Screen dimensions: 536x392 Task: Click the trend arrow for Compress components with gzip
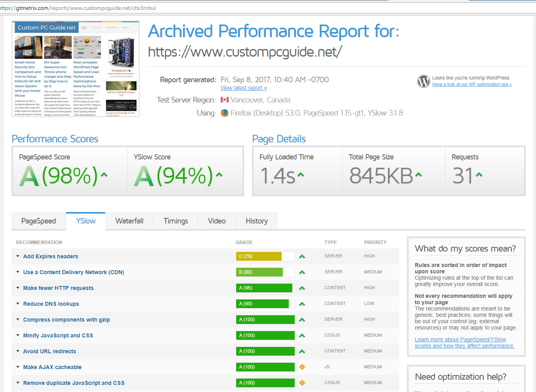(x=302, y=320)
